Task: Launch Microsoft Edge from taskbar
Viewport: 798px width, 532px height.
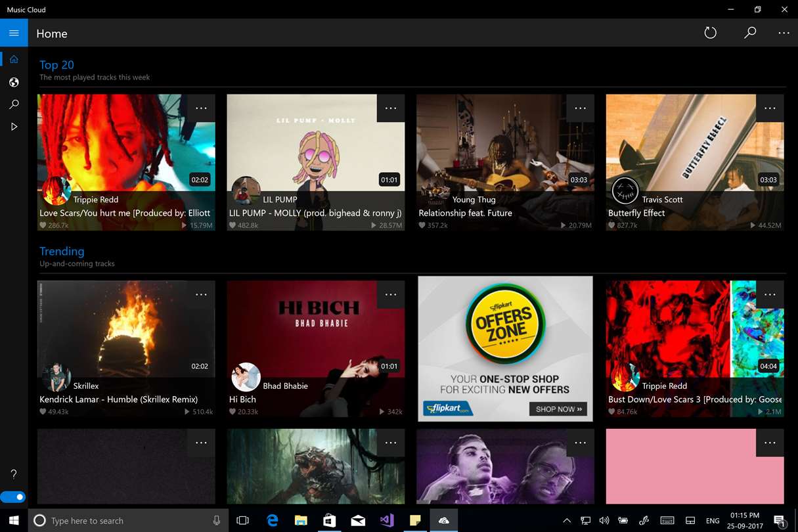Action: pos(272,520)
